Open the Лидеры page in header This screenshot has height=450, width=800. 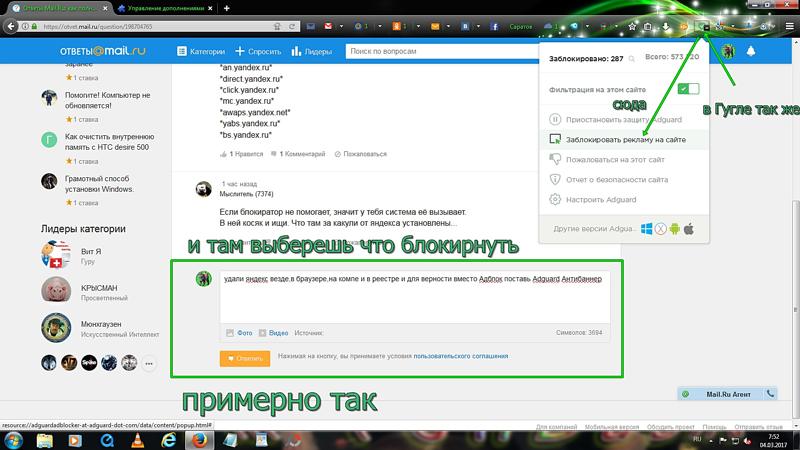(x=312, y=51)
